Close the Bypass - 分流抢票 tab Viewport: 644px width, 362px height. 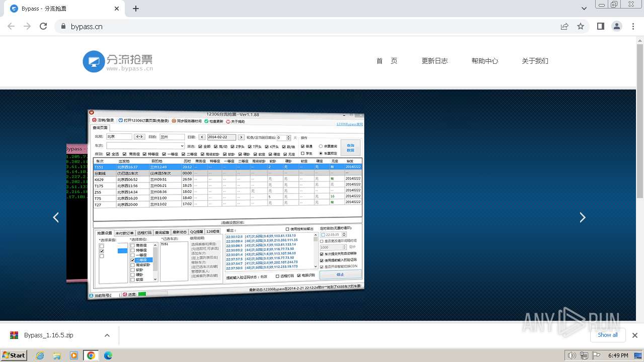pyautogui.click(x=117, y=9)
